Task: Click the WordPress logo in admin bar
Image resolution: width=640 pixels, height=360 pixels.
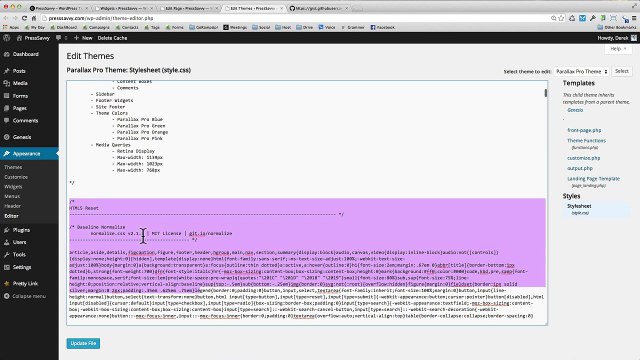Action: (x=6, y=38)
